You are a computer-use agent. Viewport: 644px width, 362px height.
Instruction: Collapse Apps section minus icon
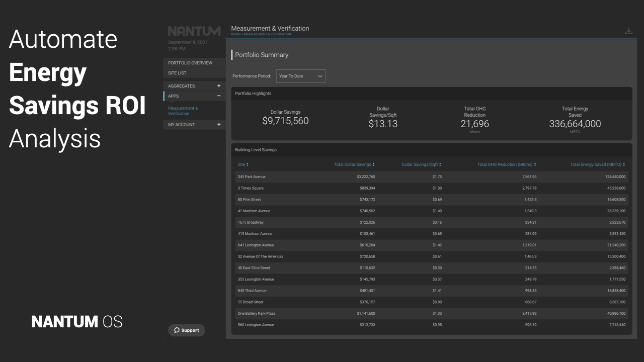pyautogui.click(x=219, y=96)
